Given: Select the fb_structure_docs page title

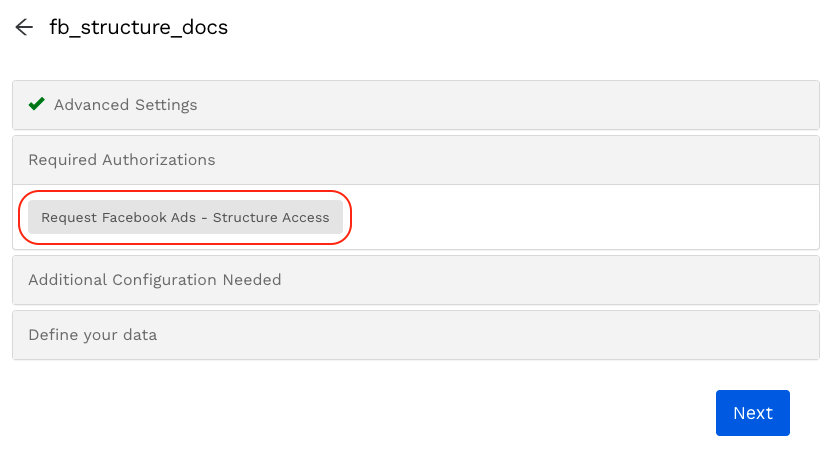Looking at the screenshot, I should tap(139, 28).
